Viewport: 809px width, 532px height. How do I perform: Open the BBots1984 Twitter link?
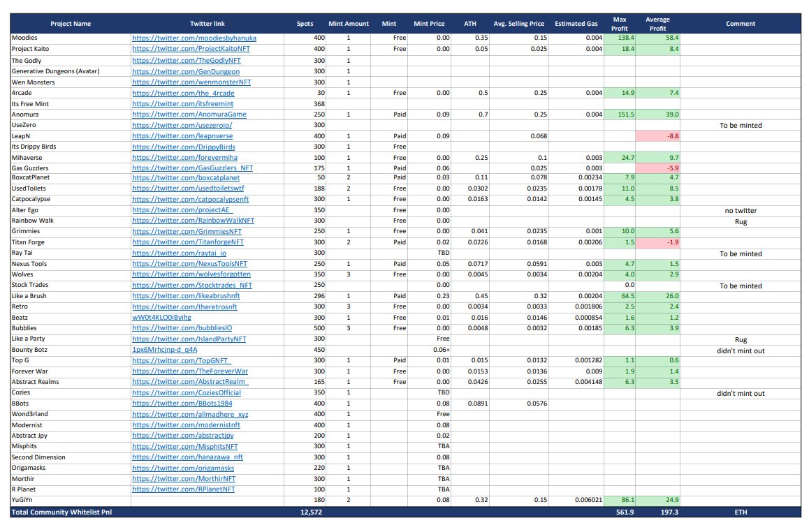point(182,404)
